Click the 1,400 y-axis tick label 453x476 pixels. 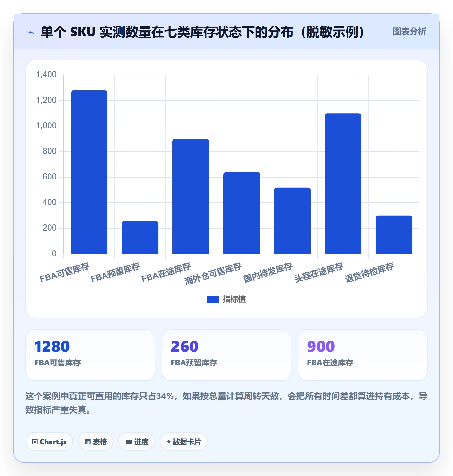pyautogui.click(x=46, y=75)
